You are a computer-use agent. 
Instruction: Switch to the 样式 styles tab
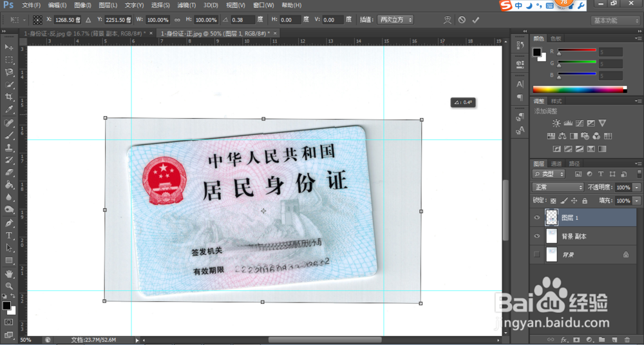[x=556, y=101]
